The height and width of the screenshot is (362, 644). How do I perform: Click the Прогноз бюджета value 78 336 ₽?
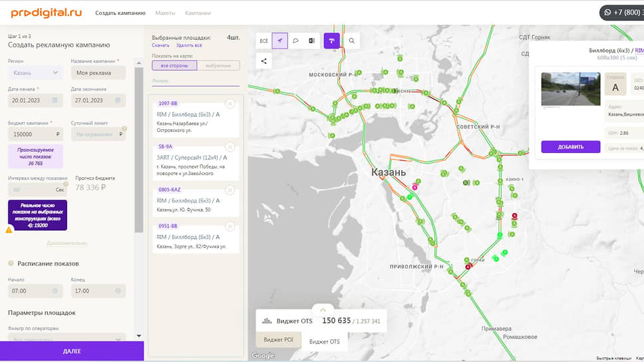tap(90, 188)
